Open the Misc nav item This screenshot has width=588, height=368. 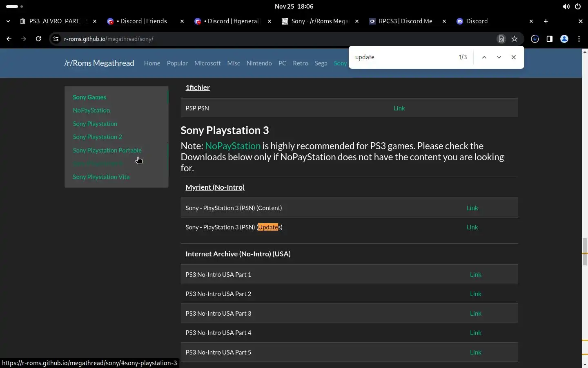(234, 63)
